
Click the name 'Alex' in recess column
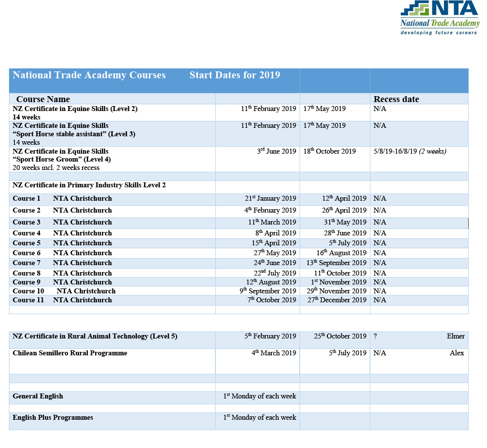click(457, 353)
